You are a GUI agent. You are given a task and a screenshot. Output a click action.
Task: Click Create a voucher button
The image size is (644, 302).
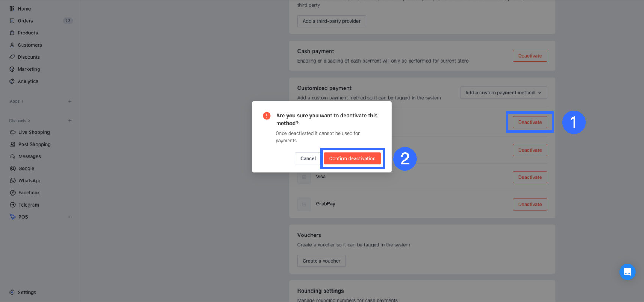[x=321, y=261]
